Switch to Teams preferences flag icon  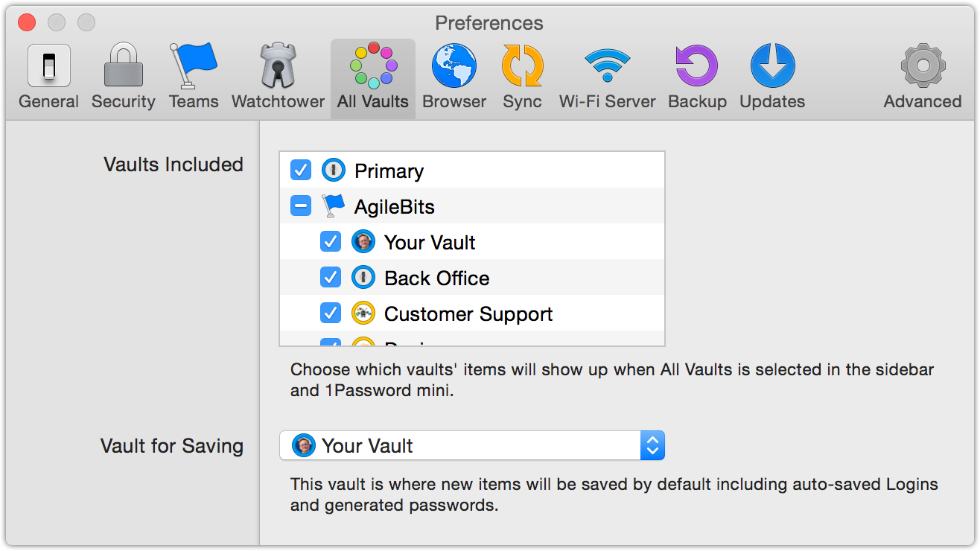click(x=194, y=77)
